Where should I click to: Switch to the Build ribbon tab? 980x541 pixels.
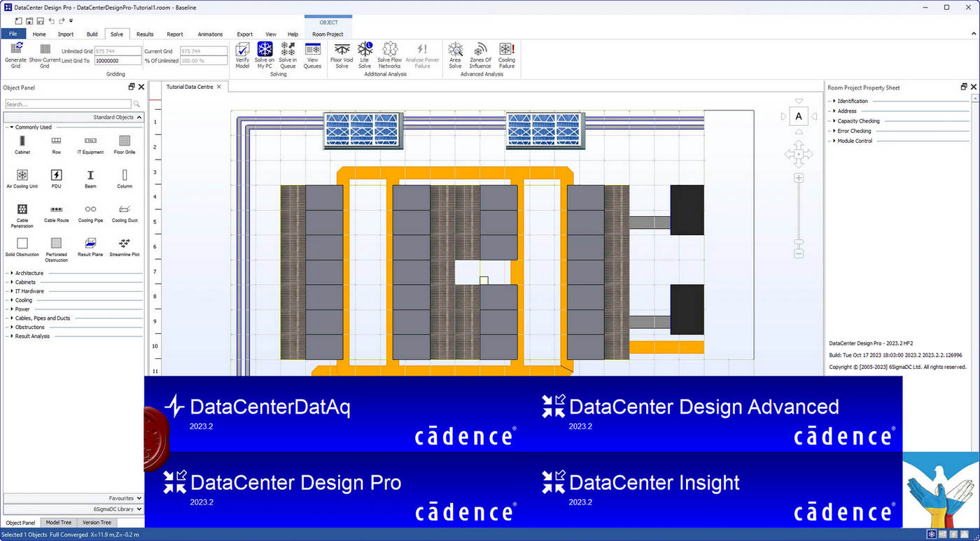pos(92,34)
